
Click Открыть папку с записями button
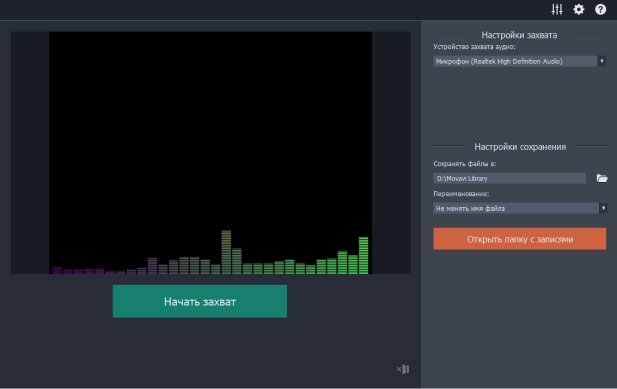pos(520,239)
